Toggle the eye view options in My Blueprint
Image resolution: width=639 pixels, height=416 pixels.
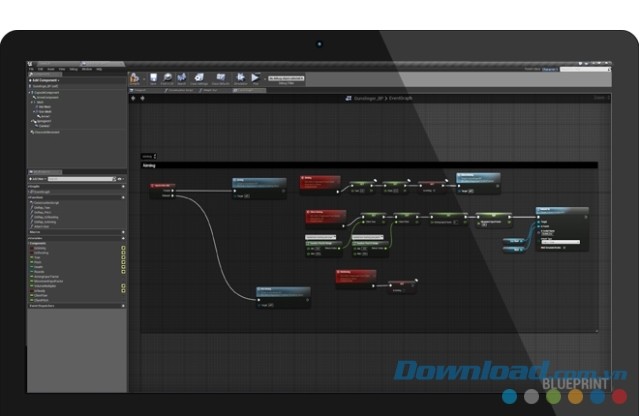(x=121, y=179)
